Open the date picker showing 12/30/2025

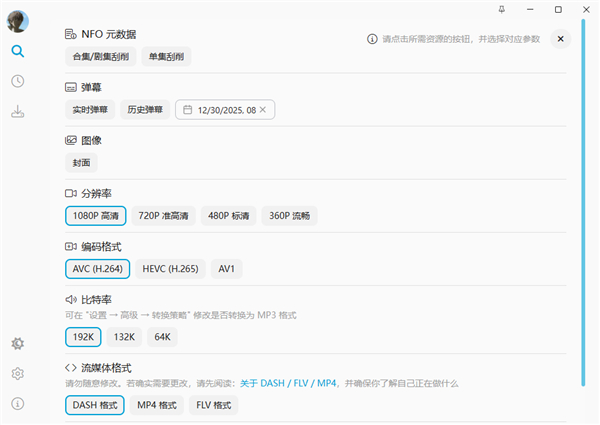219,110
